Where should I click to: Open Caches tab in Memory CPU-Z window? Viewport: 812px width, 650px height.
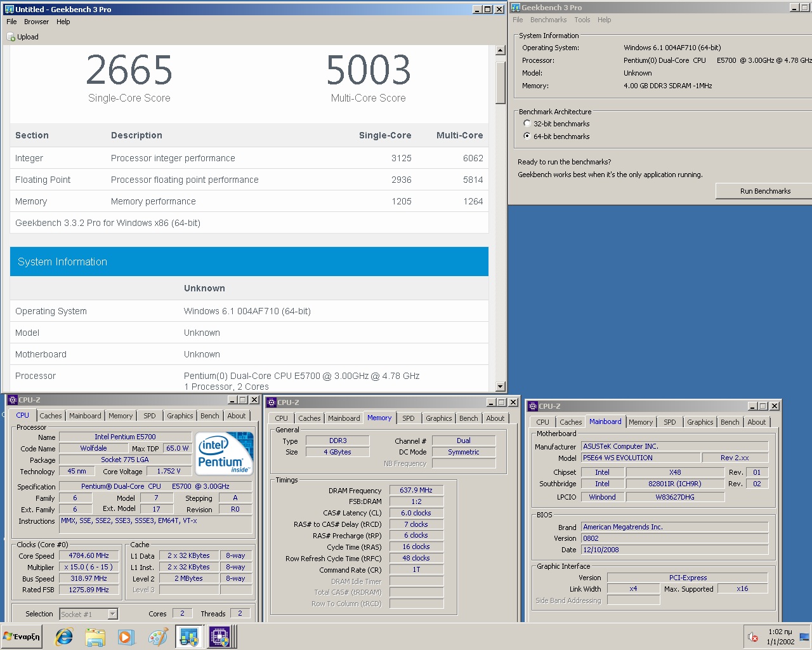310,418
